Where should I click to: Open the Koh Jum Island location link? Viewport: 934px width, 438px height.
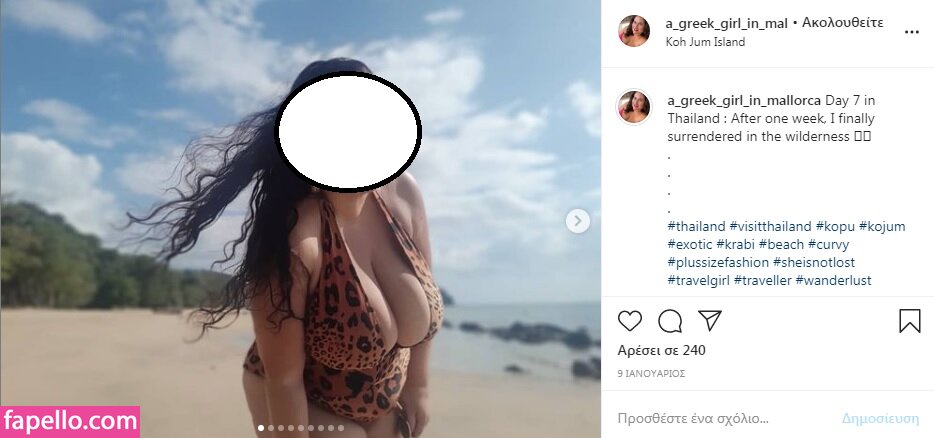(x=705, y=42)
